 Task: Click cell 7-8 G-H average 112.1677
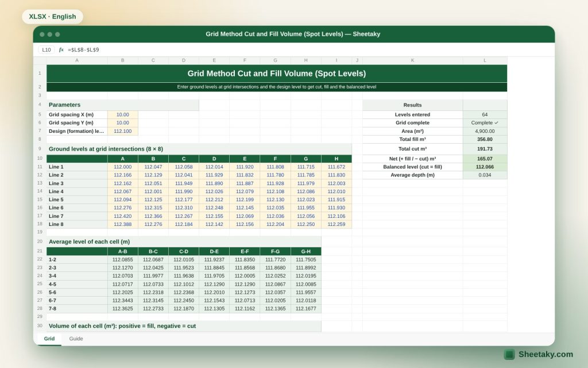tap(305, 309)
